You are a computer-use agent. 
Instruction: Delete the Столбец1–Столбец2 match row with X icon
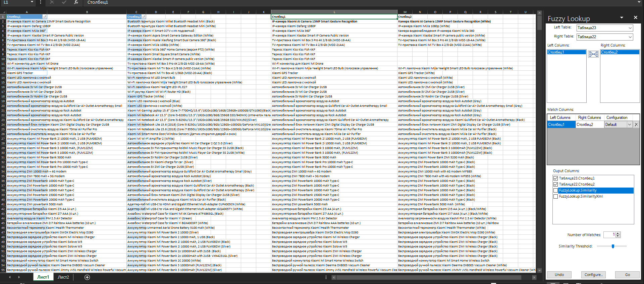coord(636,125)
